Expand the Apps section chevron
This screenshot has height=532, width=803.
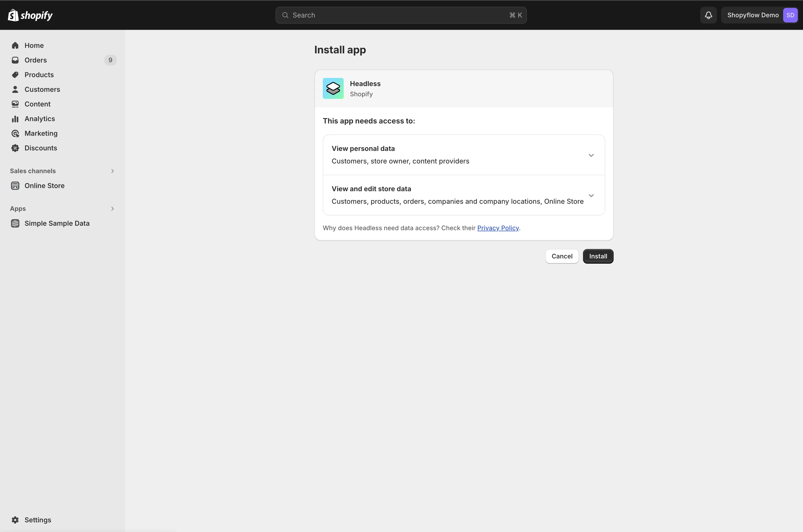tap(112, 209)
